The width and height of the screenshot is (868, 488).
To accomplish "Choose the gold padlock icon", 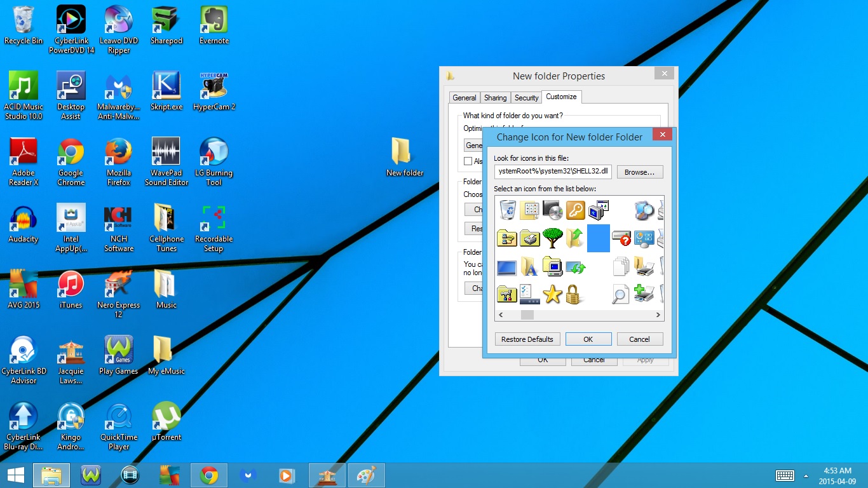I will point(575,294).
